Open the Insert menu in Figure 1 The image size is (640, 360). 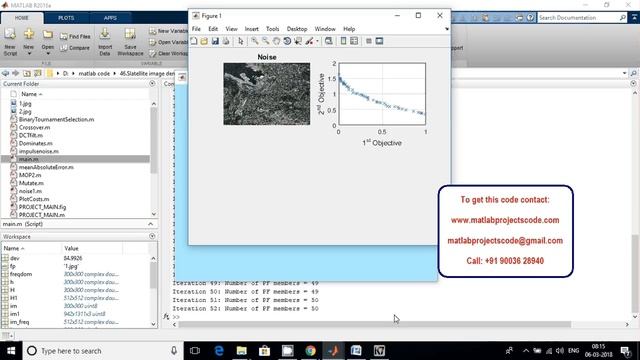[251, 29]
